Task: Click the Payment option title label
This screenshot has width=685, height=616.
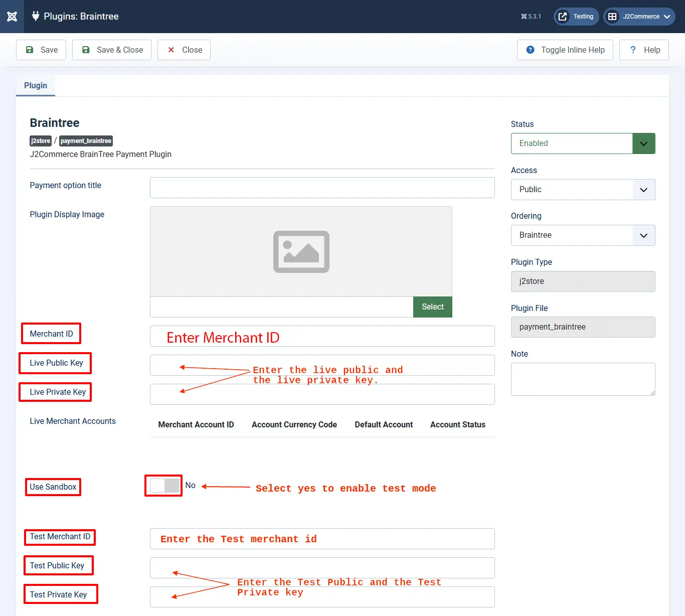Action: coord(65,185)
